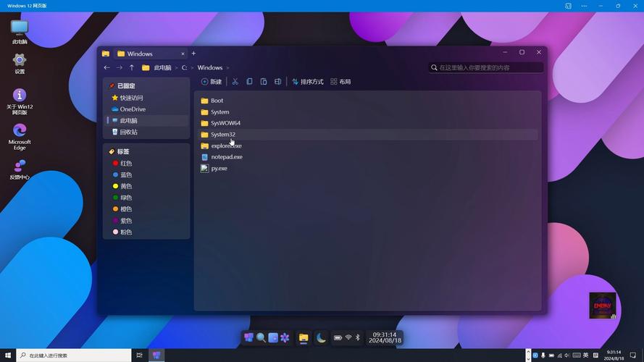This screenshot has height=362, width=644.
Task: Click the rename toolbar icon
Action: pyautogui.click(x=278, y=82)
